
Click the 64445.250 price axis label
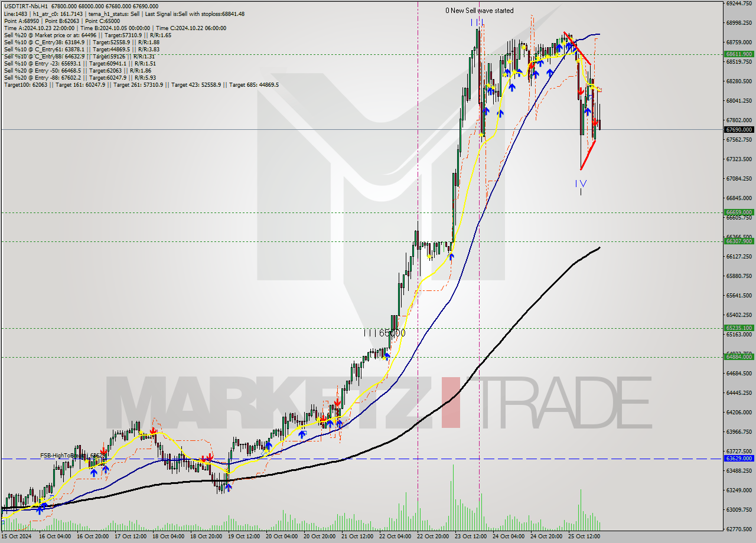pyautogui.click(x=739, y=392)
